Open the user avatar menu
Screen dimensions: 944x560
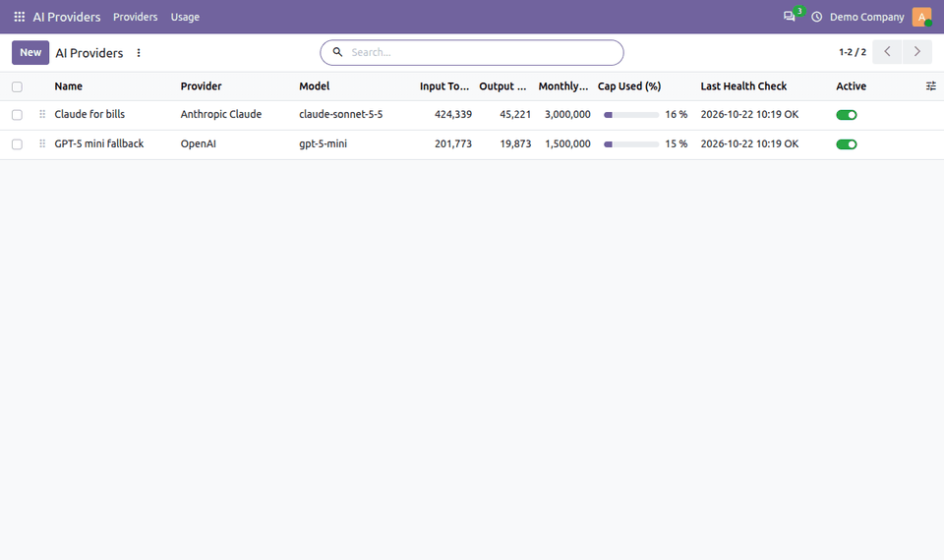(x=921, y=17)
